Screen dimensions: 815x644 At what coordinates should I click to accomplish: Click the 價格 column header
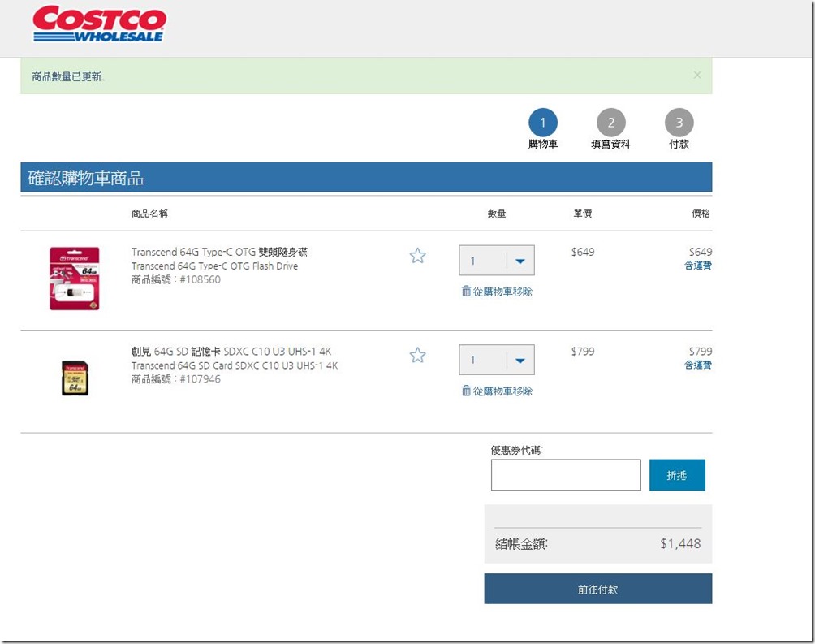701,213
